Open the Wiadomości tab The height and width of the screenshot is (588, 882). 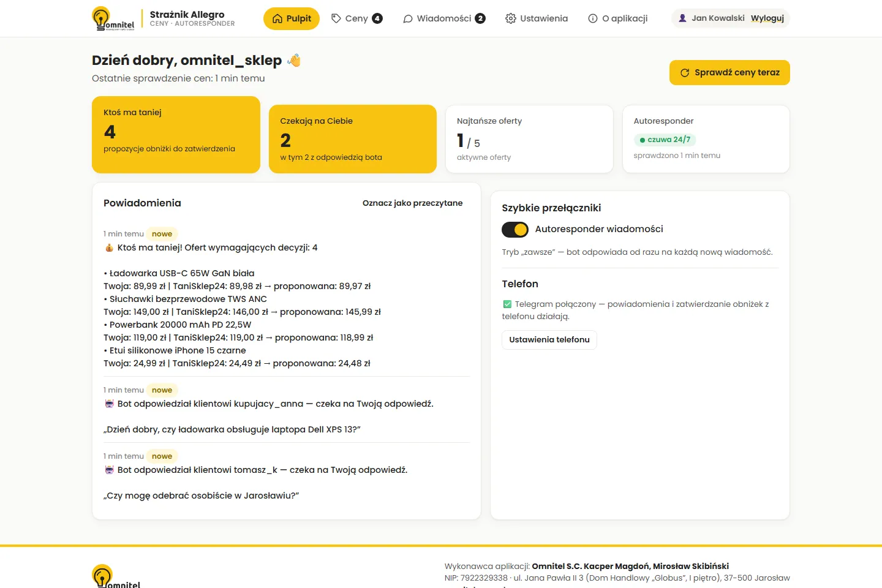pyautogui.click(x=444, y=18)
